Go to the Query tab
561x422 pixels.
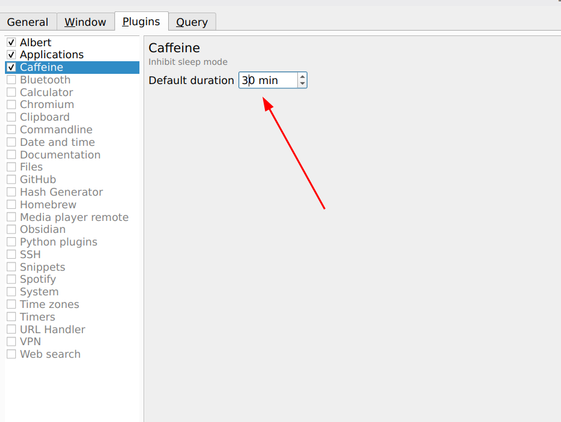[192, 22]
